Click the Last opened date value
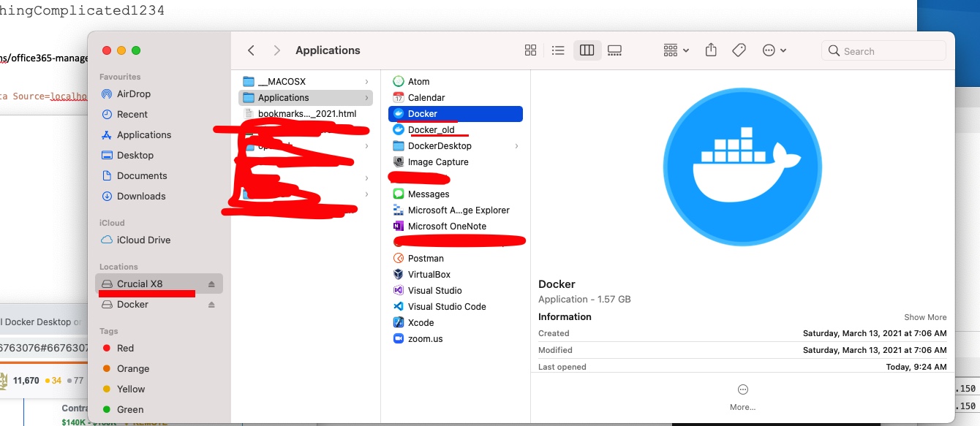Viewport: 980px width, 426px height. point(917,367)
